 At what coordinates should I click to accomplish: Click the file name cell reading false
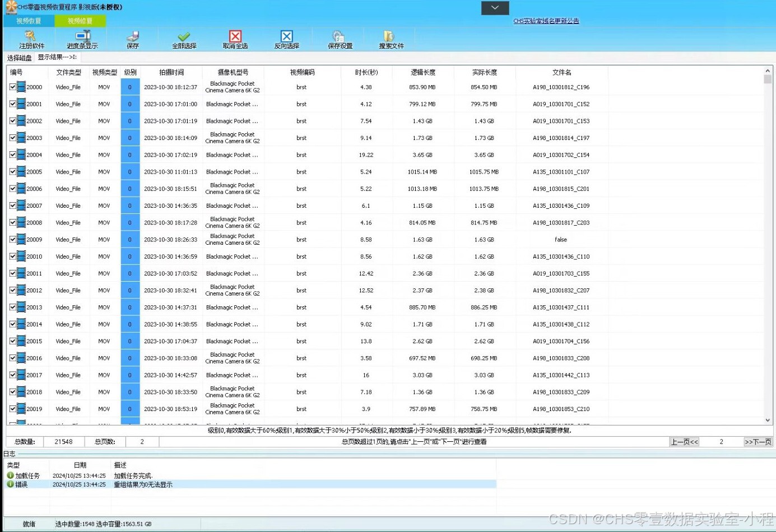(x=561, y=240)
